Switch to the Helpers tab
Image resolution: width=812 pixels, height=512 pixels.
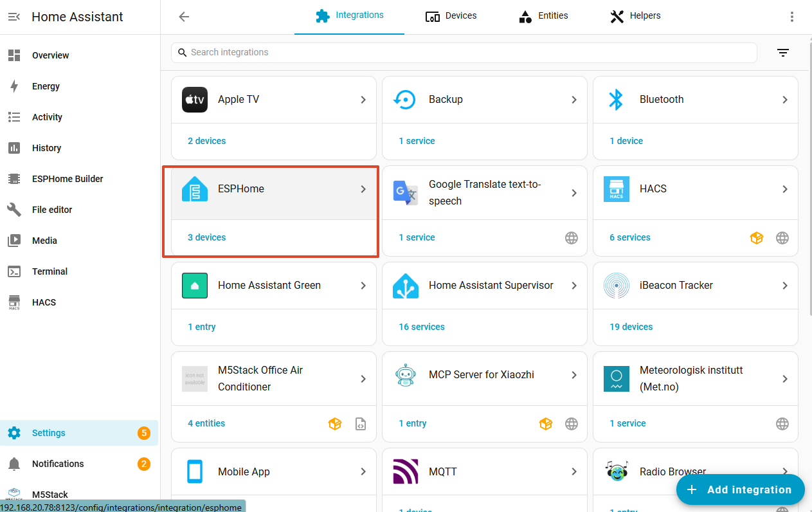click(635, 16)
